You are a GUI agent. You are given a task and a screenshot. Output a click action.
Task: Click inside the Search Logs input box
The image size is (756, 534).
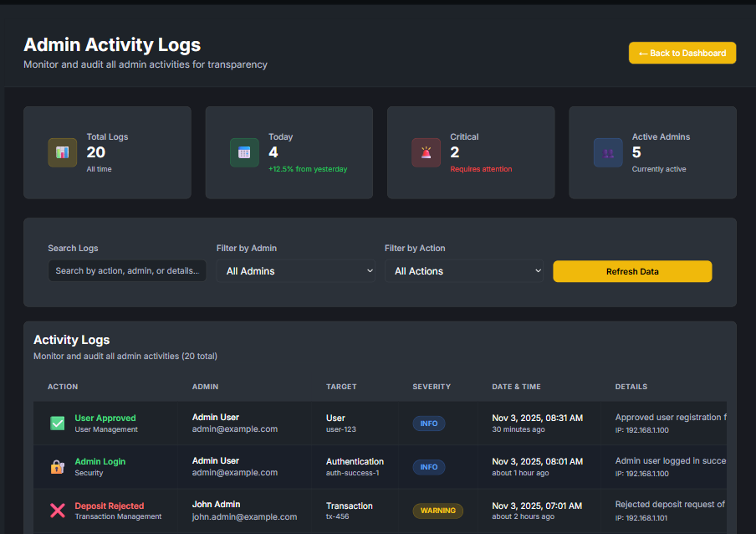126,270
